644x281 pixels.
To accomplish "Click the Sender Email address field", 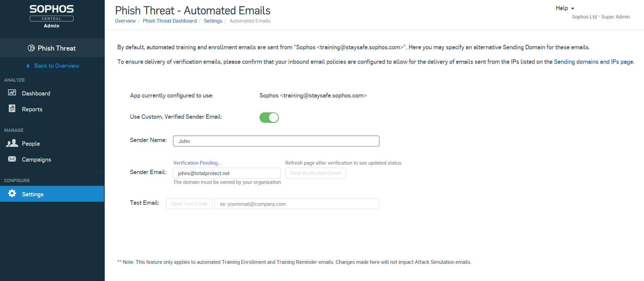I will (227, 173).
